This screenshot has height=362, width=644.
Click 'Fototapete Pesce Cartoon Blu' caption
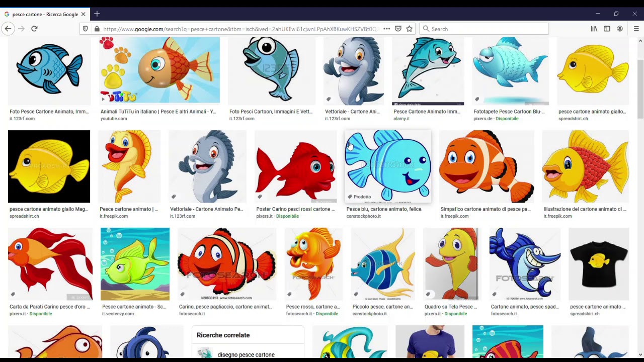509,112
